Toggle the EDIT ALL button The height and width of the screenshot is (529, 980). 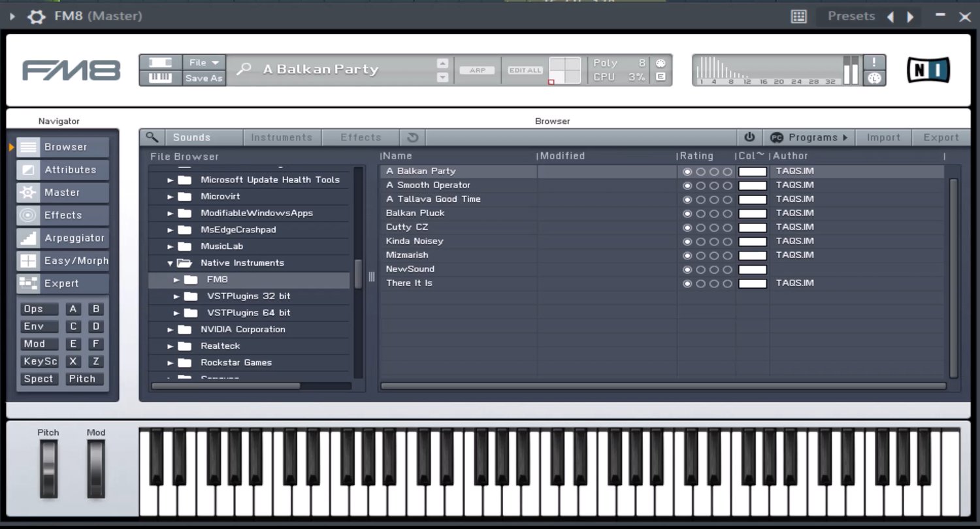(525, 70)
